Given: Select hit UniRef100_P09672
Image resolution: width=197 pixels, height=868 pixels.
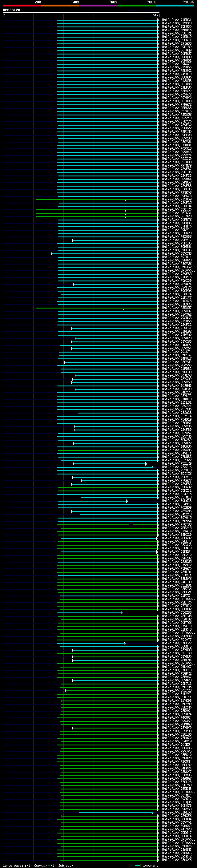Looking at the screenshot, I should click(177, 94).
